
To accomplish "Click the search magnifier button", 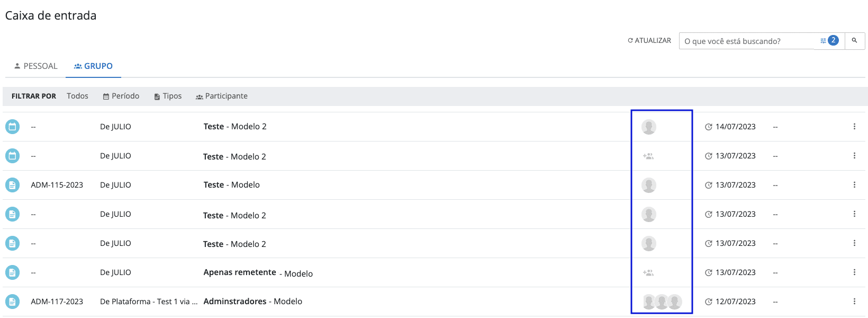I will 854,40.
